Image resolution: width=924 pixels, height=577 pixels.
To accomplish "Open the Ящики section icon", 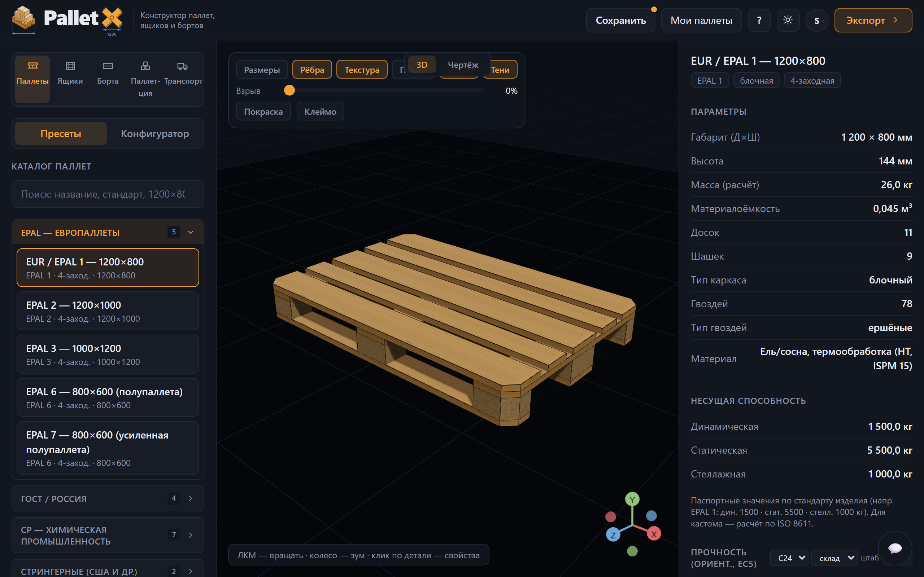I will pyautogui.click(x=70, y=66).
